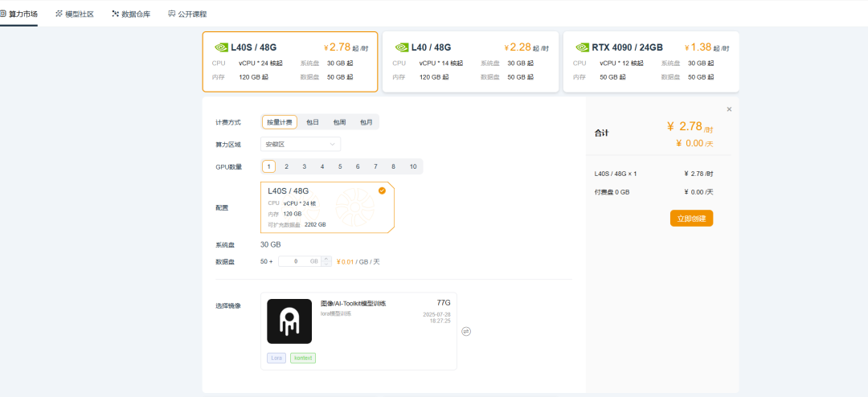This screenshot has width=868, height=397.
Task: Click the data disk GB input field
Action: [298, 261]
